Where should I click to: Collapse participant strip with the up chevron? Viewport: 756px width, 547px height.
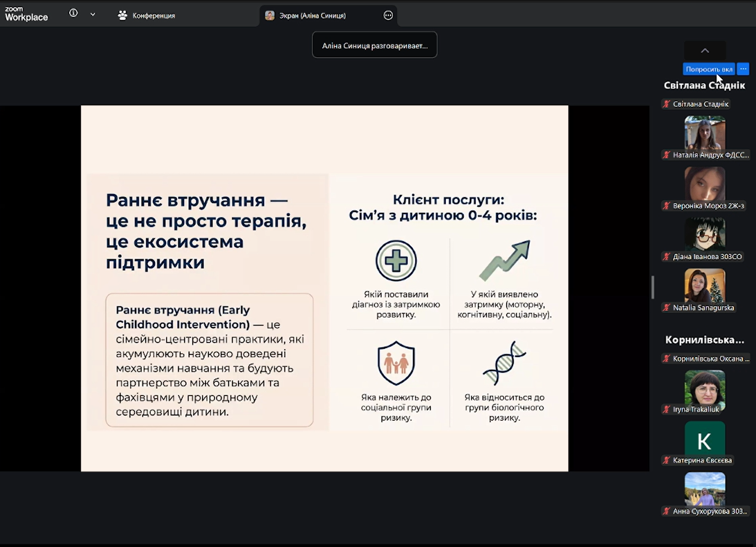point(705,51)
